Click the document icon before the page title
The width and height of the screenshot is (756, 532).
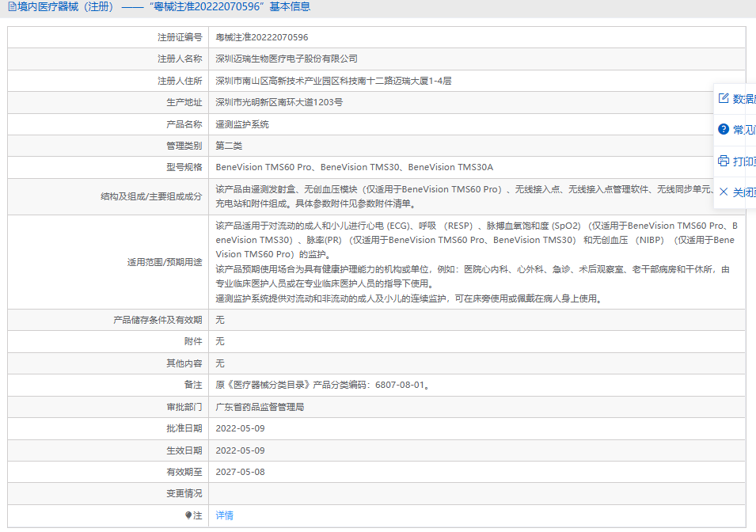tap(12, 7)
